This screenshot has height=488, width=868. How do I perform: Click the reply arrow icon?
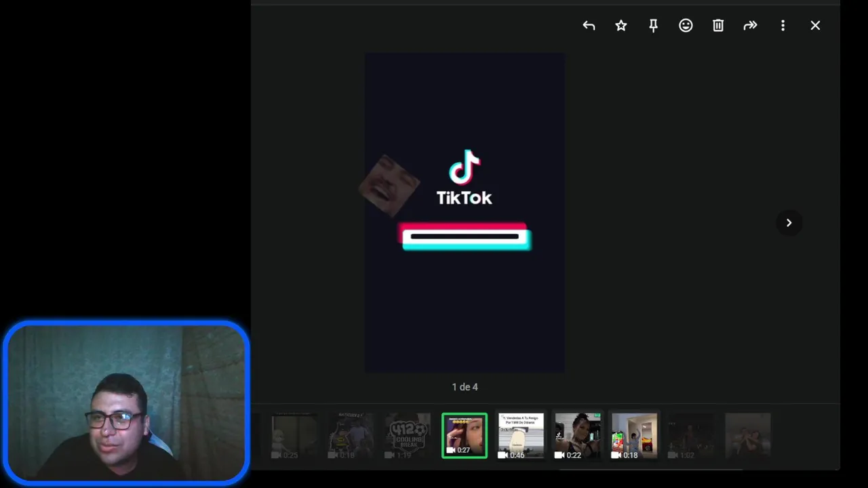point(589,26)
